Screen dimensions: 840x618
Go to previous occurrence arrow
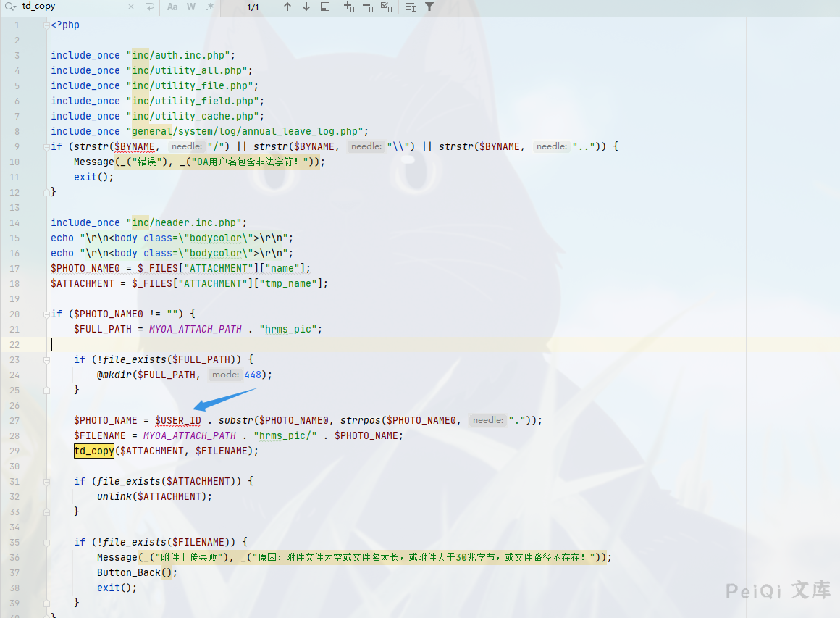coord(287,7)
